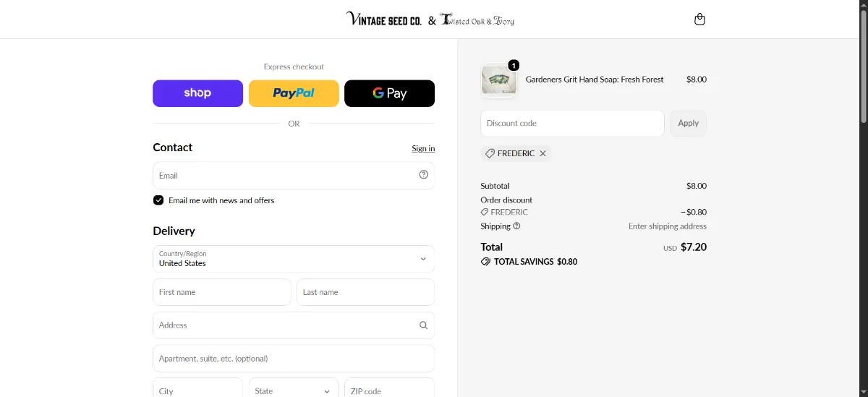
Task: Click the Contact section heading
Action: coord(173,148)
